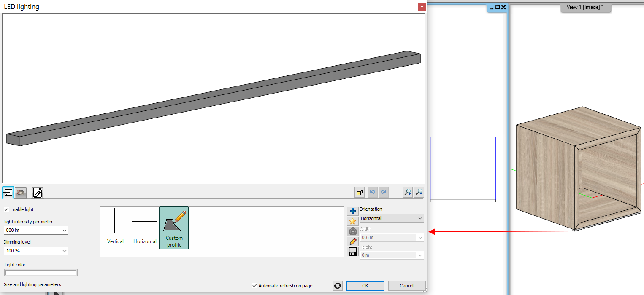Click the LED strip 3D preview
Viewport: 644px width, 295px height.
point(213,99)
